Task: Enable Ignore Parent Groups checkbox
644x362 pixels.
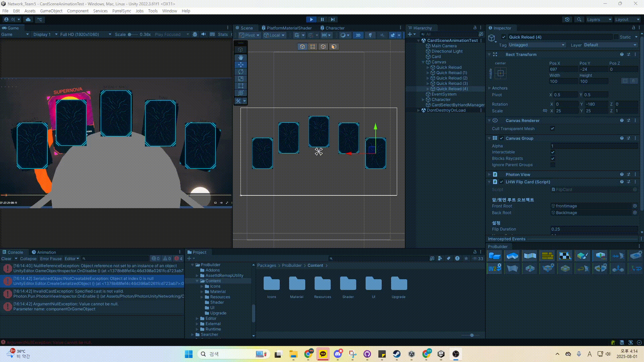Action: tap(552, 165)
